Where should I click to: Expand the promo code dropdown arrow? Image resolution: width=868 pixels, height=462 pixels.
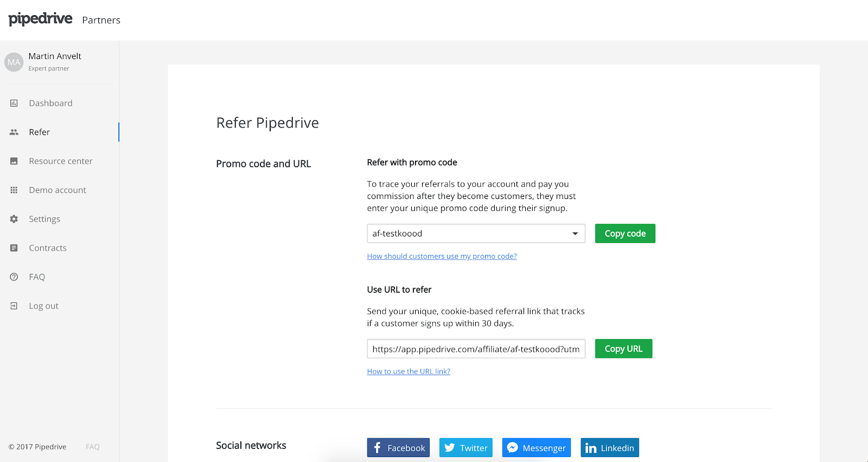coord(575,234)
